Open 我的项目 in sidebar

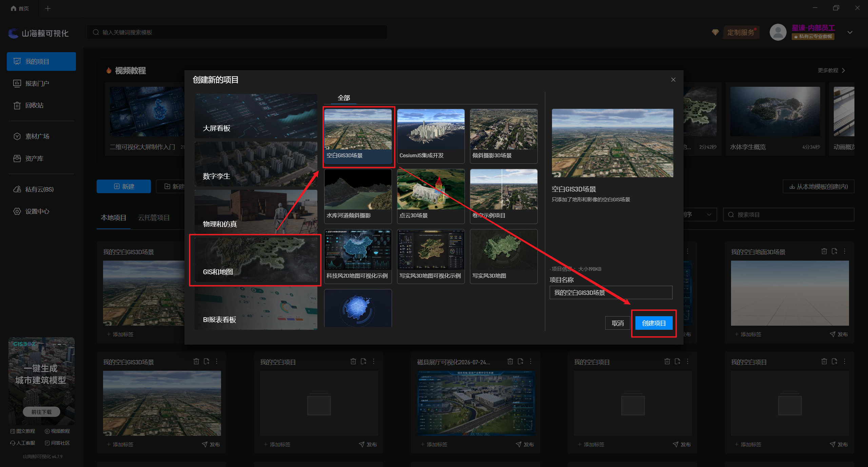[41, 61]
